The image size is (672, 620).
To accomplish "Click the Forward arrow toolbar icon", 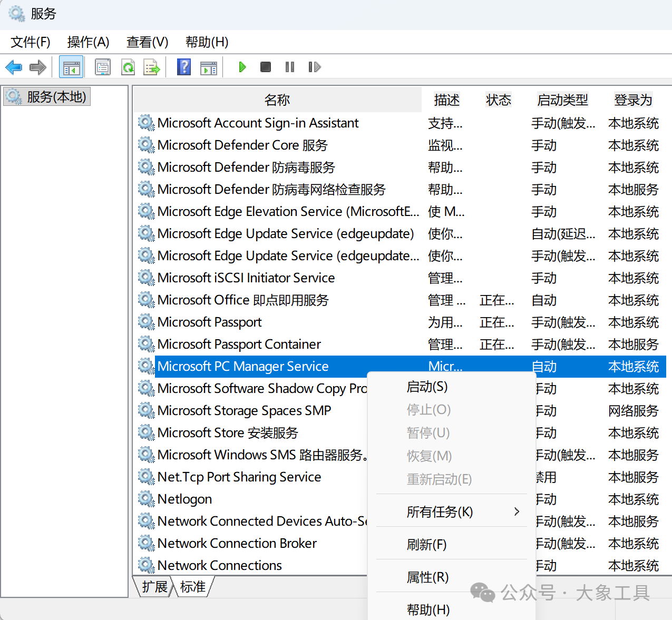I will pos(38,67).
